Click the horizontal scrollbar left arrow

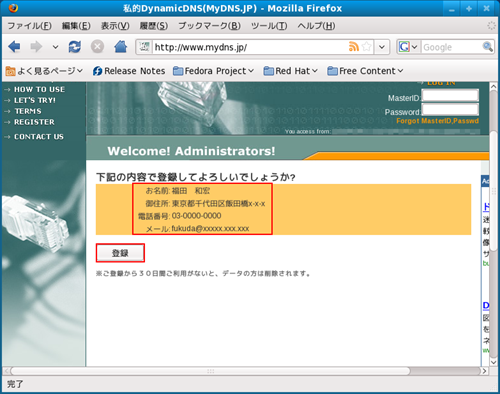6,371
